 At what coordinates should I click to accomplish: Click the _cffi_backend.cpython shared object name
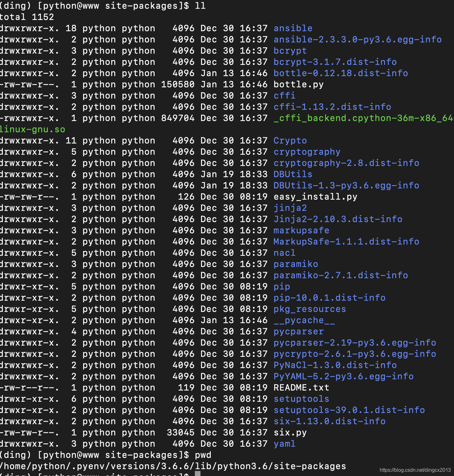pos(363,118)
